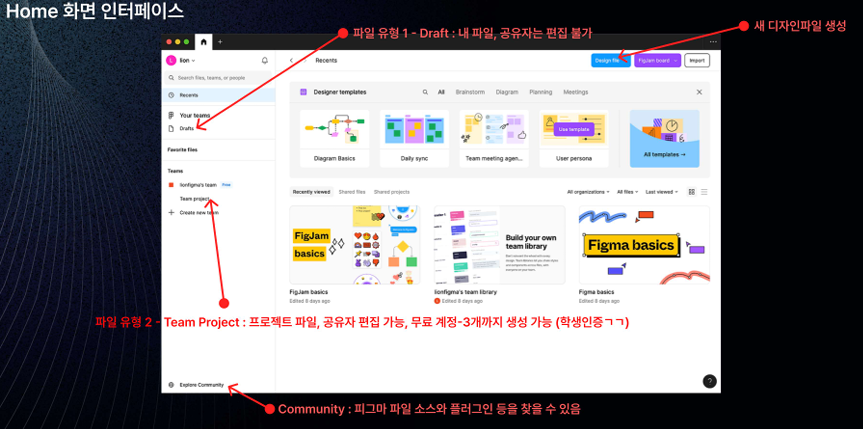Screen dimensions: 863x429
Task: Close the Designer templates panel
Action: point(699,92)
